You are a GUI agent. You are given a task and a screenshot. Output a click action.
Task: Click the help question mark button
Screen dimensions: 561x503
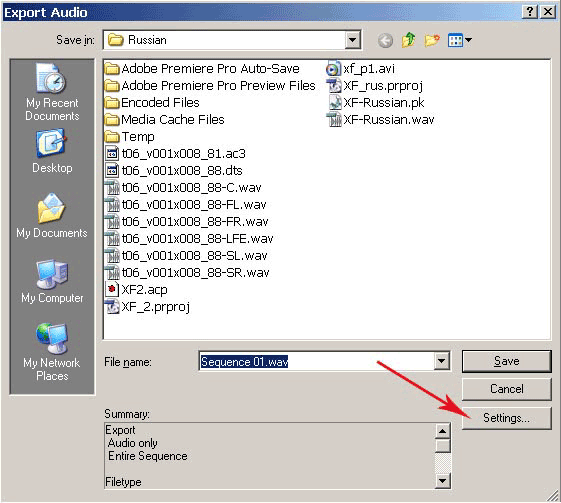click(x=530, y=12)
